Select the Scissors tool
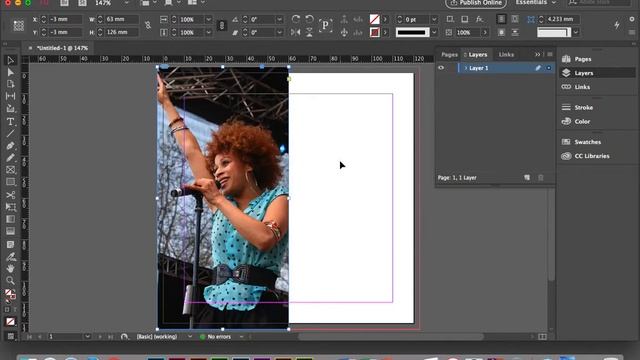This screenshot has height=360, width=640. coord(11,195)
